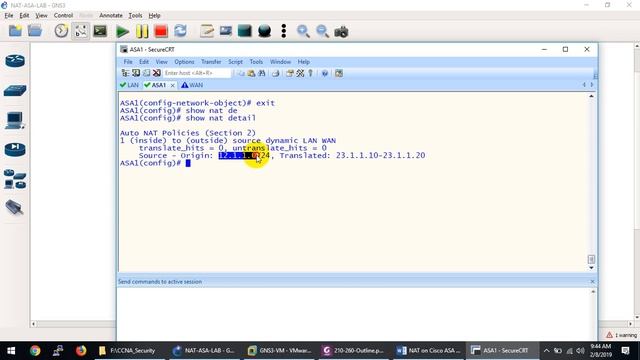Open SecureCRT File menu
The image size is (640, 360).
click(128, 62)
